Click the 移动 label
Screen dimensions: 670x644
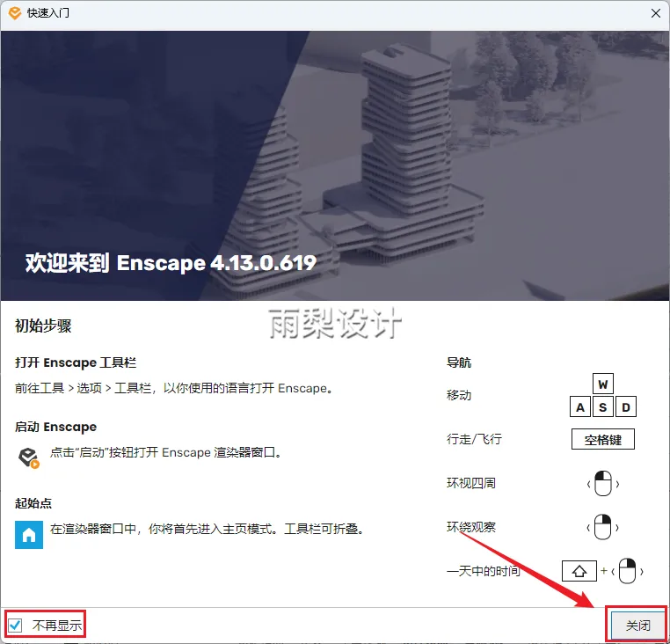(459, 395)
